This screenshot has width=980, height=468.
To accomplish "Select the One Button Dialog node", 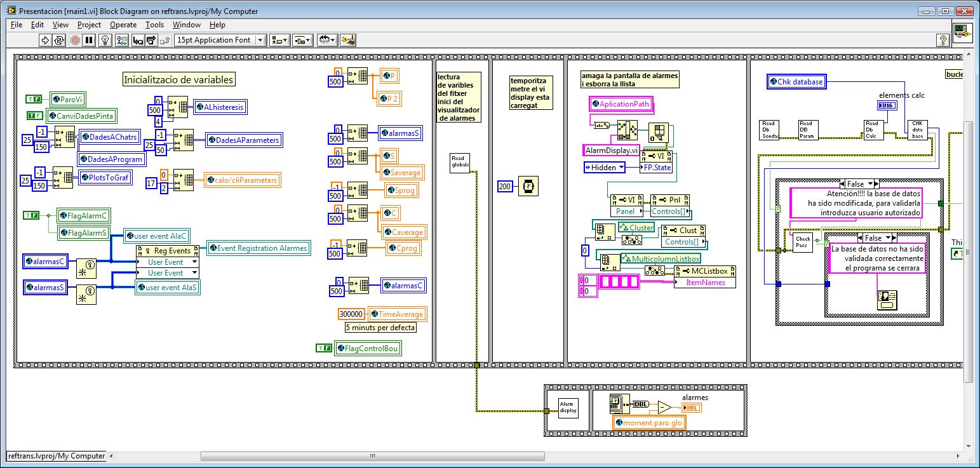I will click(886, 300).
